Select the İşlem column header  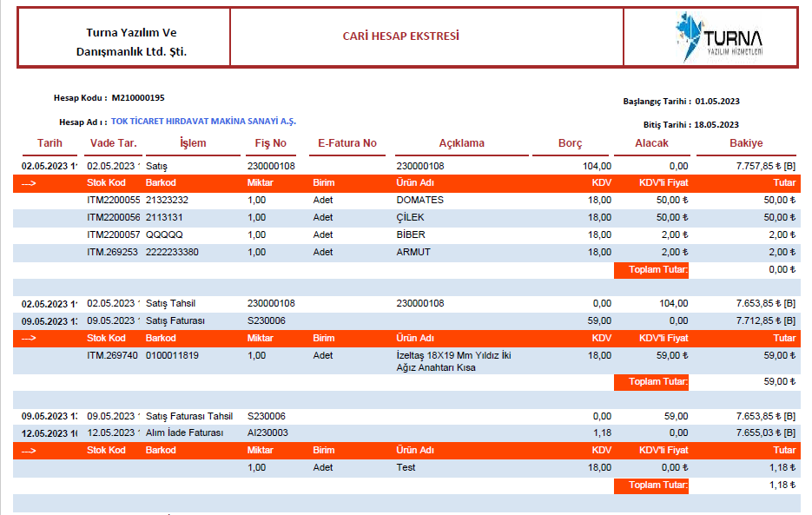coord(193,143)
